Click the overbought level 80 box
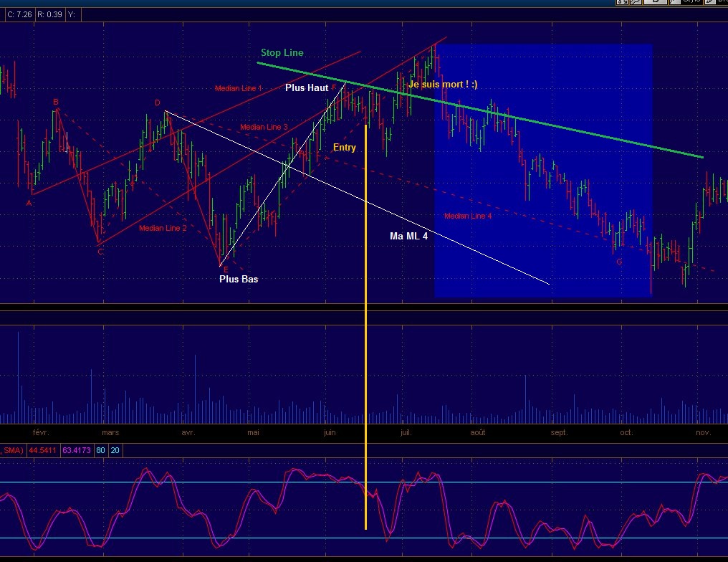 click(101, 450)
